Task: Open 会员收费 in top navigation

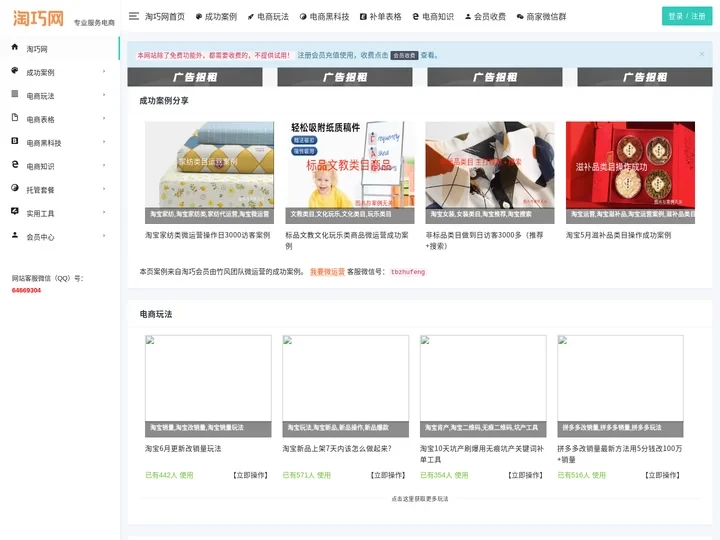Action: coord(489,17)
